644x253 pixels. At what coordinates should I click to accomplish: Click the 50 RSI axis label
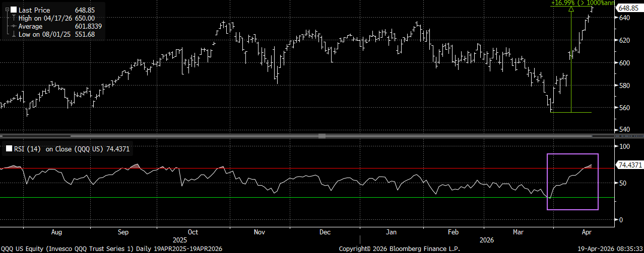pyautogui.click(x=622, y=183)
